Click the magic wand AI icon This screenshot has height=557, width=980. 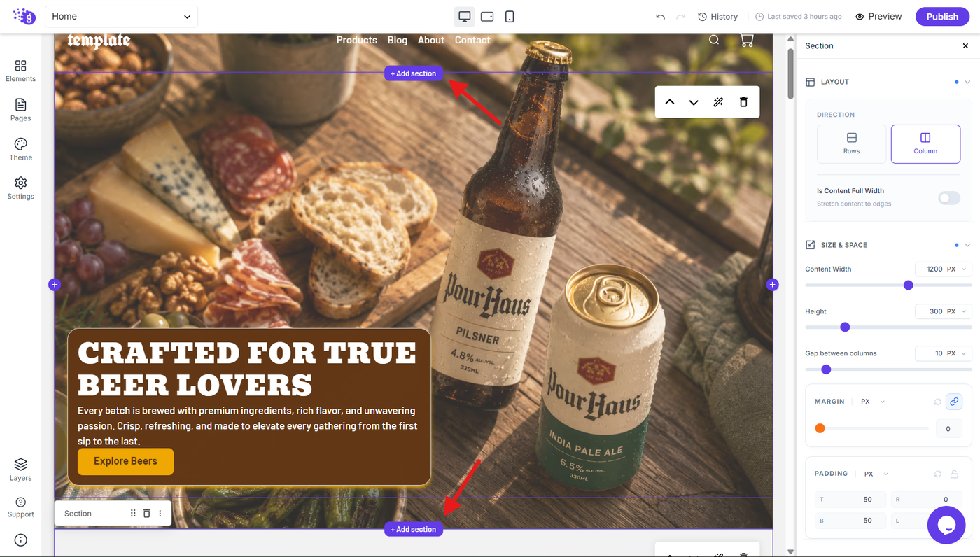718,102
